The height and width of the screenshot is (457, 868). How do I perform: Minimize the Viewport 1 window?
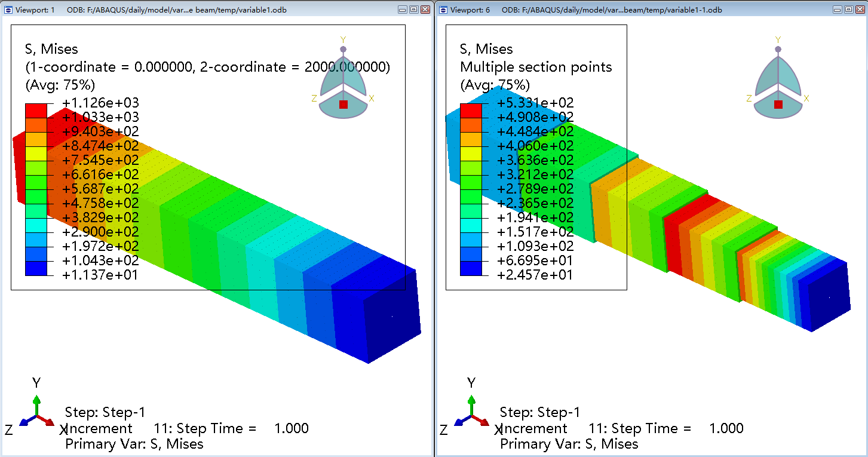pyautogui.click(x=403, y=10)
